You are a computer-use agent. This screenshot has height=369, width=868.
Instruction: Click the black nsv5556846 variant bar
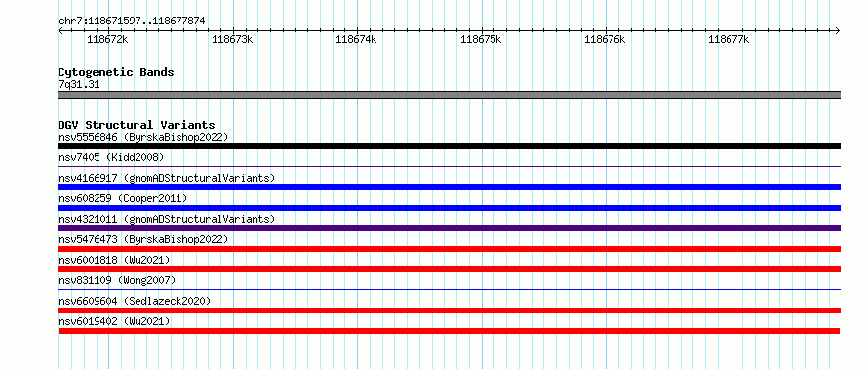click(x=450, y=146)
